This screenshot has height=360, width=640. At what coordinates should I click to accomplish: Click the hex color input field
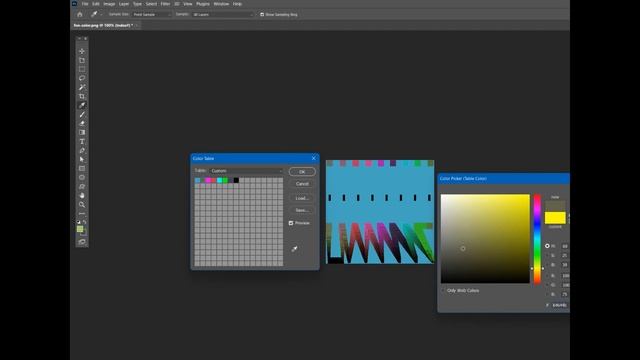pos(560,305)
